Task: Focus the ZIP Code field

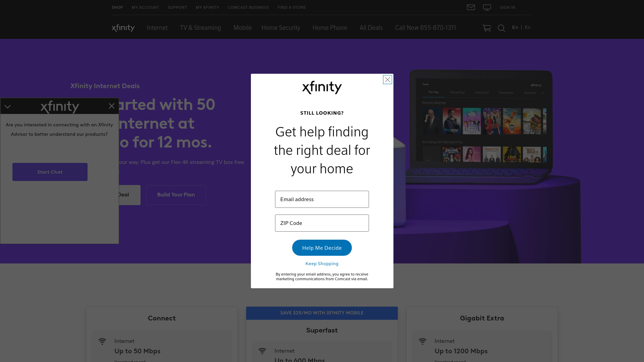Action: [x=322, y=223]
